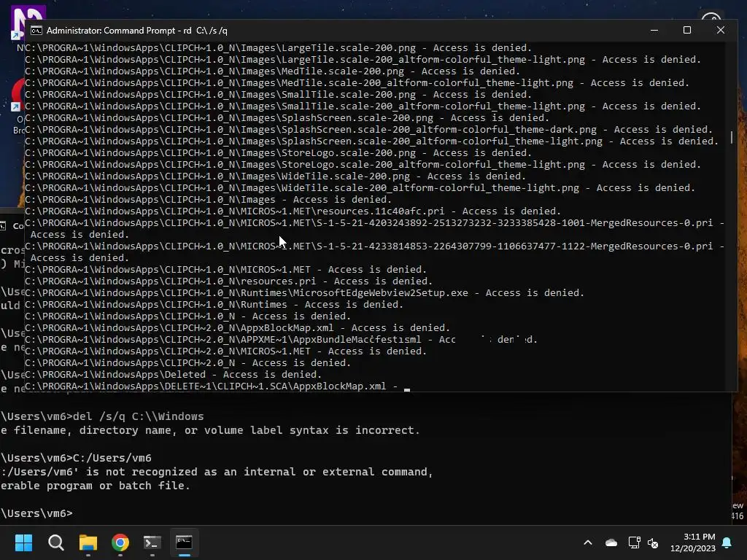Close the Administrator Command Prompt window

[x=721, y=30]
